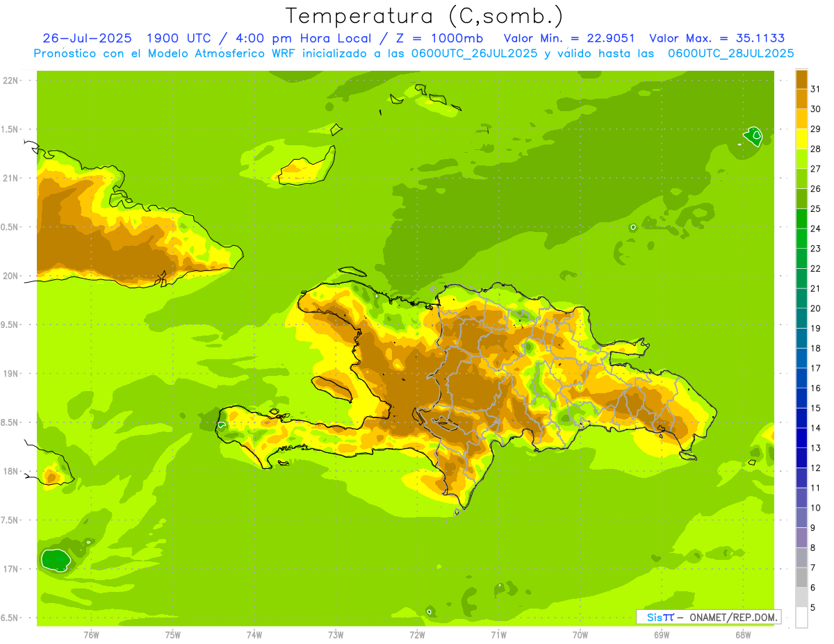Click the "14" colorbar label
Viewport: 834px width, 644px height.
[x=815, y=428]
